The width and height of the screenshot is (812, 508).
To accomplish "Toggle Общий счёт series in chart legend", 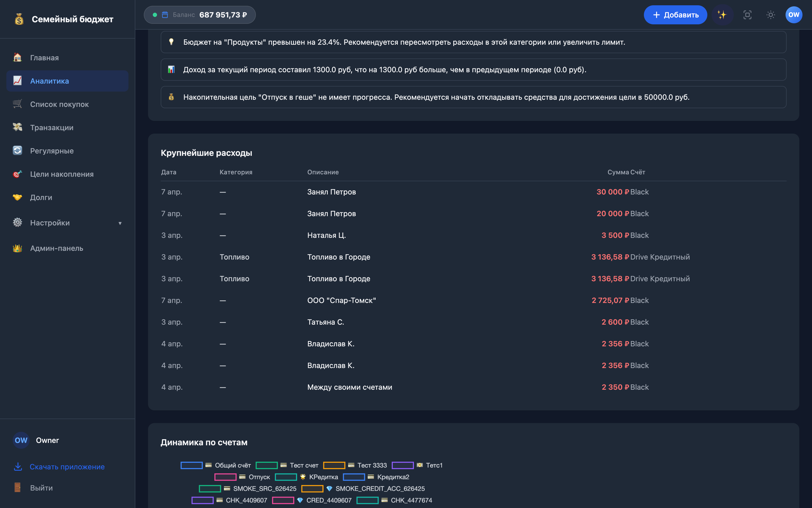I will (x=215, y=465).
